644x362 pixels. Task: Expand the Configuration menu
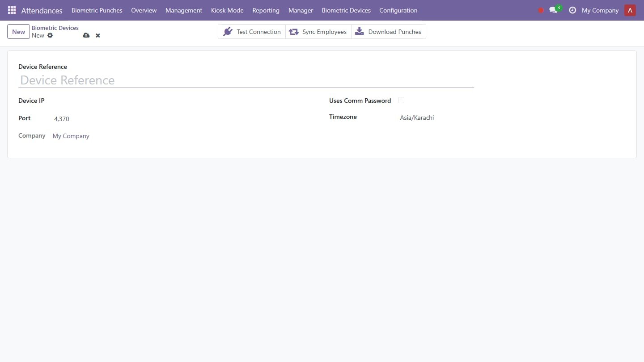point(398,10)
